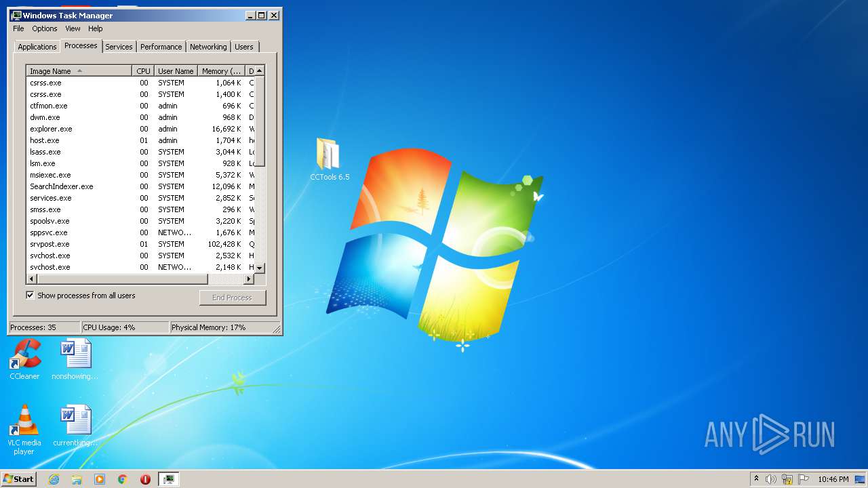Select the ctfmon.exe process row
The height and width of the screenshot is (488, 868).
(x=140, y=106)
